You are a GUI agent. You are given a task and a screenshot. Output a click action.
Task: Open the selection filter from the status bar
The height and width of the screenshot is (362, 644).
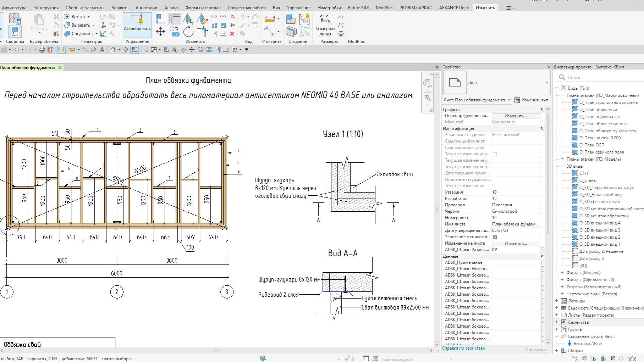(x=630, y=358)
